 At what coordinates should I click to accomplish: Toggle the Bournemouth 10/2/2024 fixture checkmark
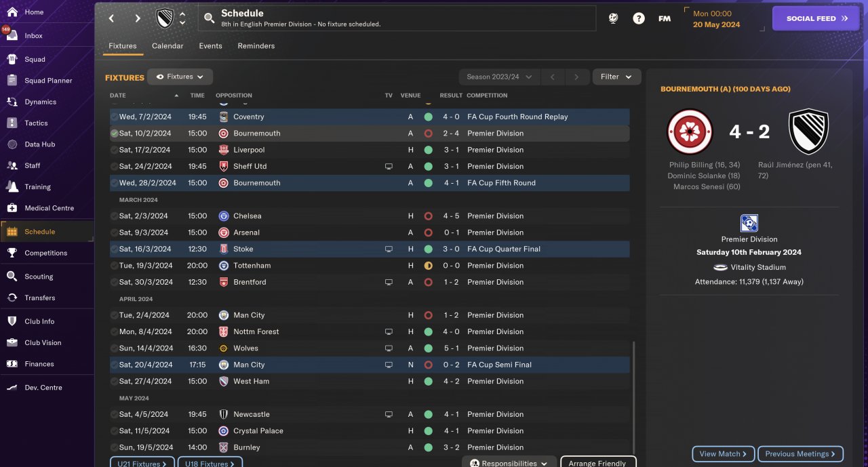pyautogui.click(x=115, y=134)
